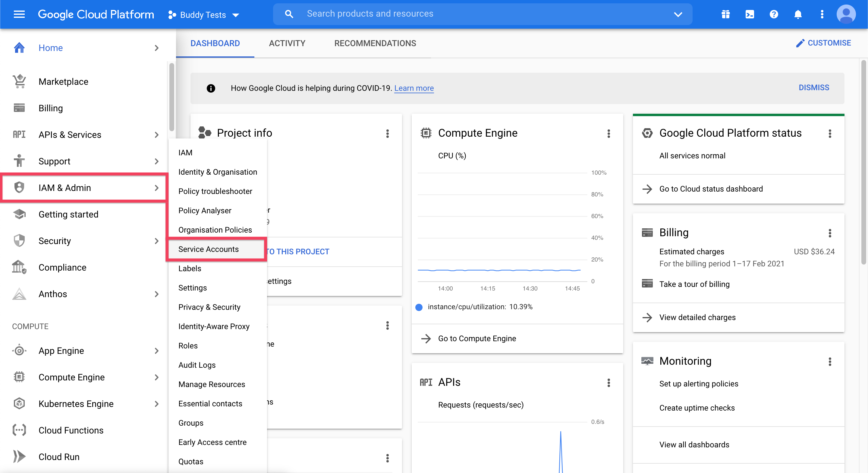The image size is (868, 473).
Task: Click the Cloud Run arrows icon
Action: (19, 456)
